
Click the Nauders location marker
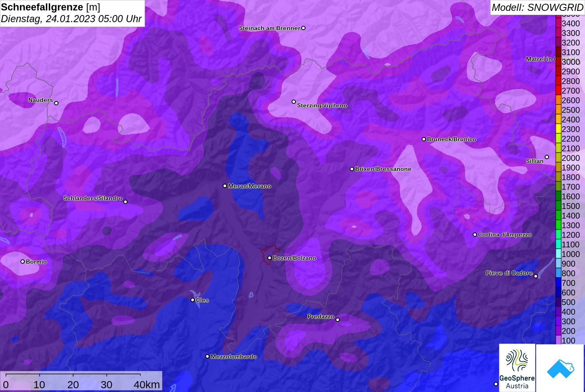(x=56, y=103)
